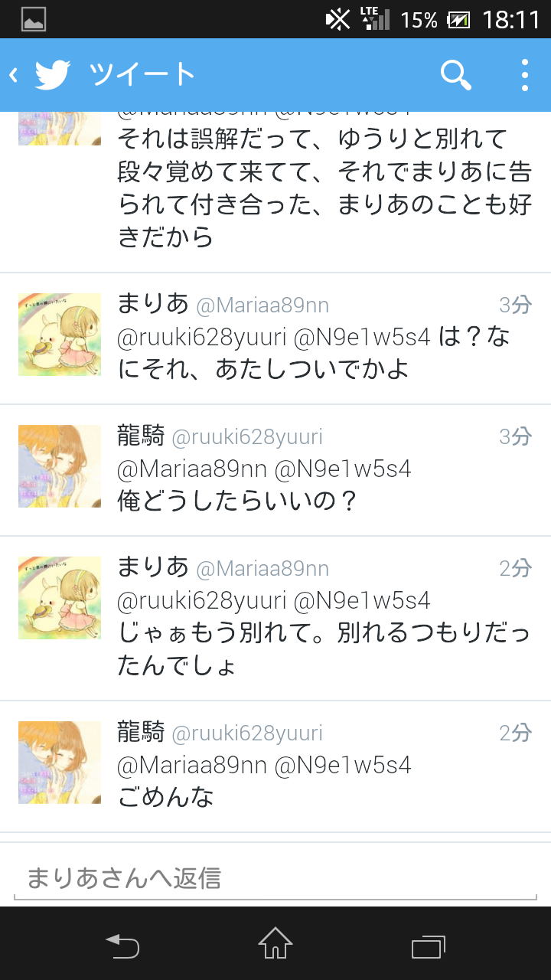Image resolution: width=551 pixels, height=980 pixels.
Task: Go back using the header chevron
Action: point(13,75)
